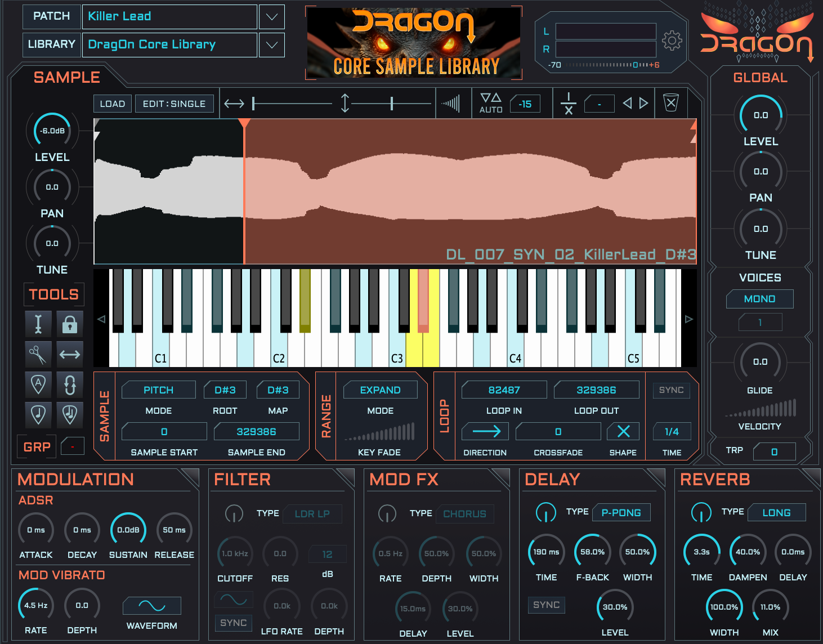Toggle the Delay power button

pyautogui.click(x=545, y=512)
